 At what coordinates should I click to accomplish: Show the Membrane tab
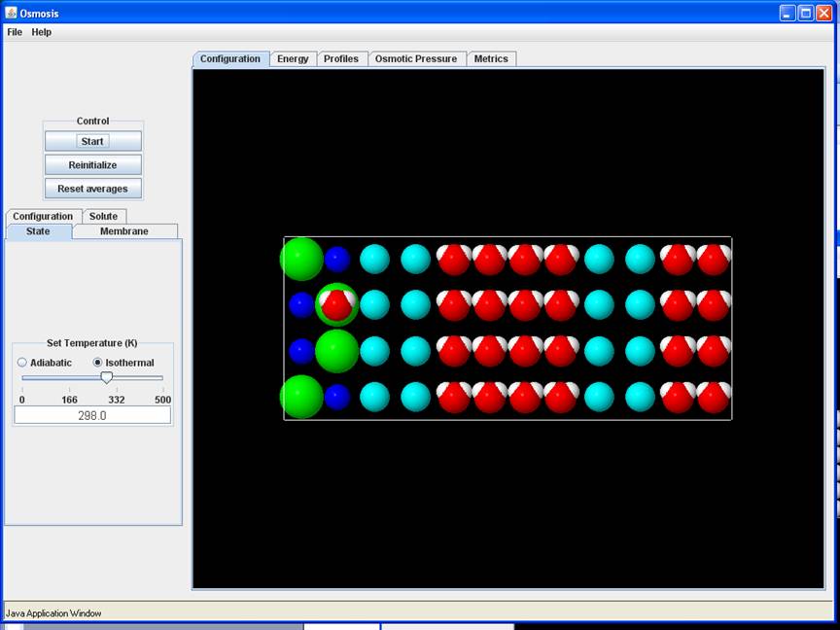[124, 231]
